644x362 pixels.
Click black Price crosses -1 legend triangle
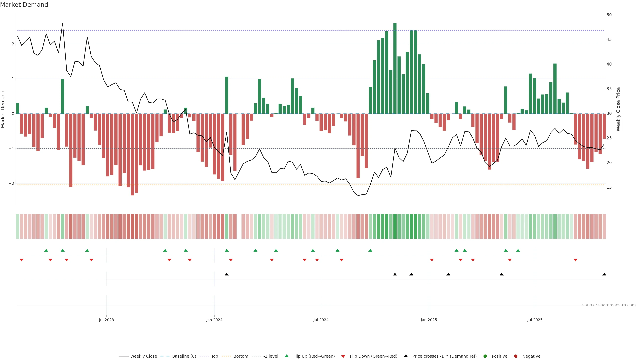click(406, 356)
